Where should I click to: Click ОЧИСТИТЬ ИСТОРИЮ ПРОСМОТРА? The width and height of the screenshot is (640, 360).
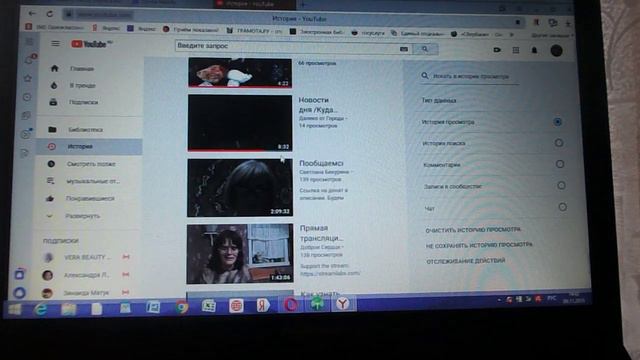pyautogui.click(x=473, y=230)
